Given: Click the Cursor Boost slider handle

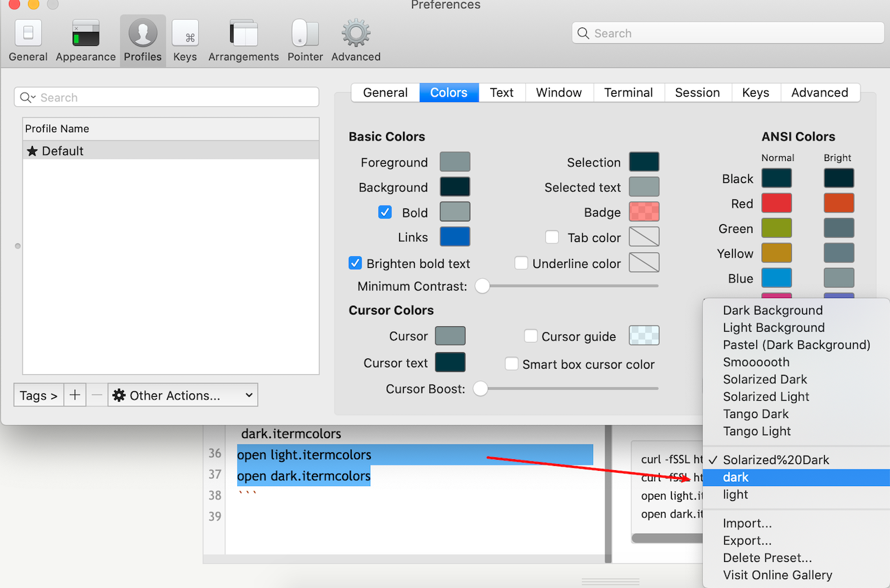Looking at the screenshot, I should point(481,389).
